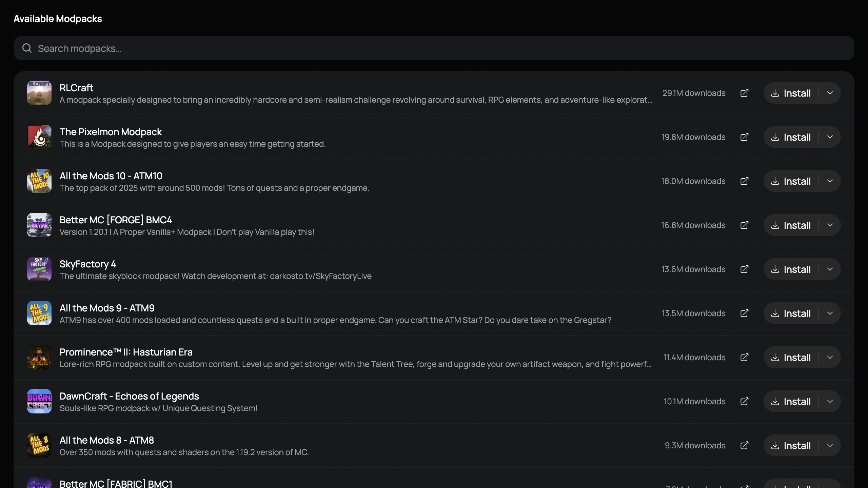The image size is (868, 488).
Task: Expand install options for Prominence II
Action: point(830,357)
